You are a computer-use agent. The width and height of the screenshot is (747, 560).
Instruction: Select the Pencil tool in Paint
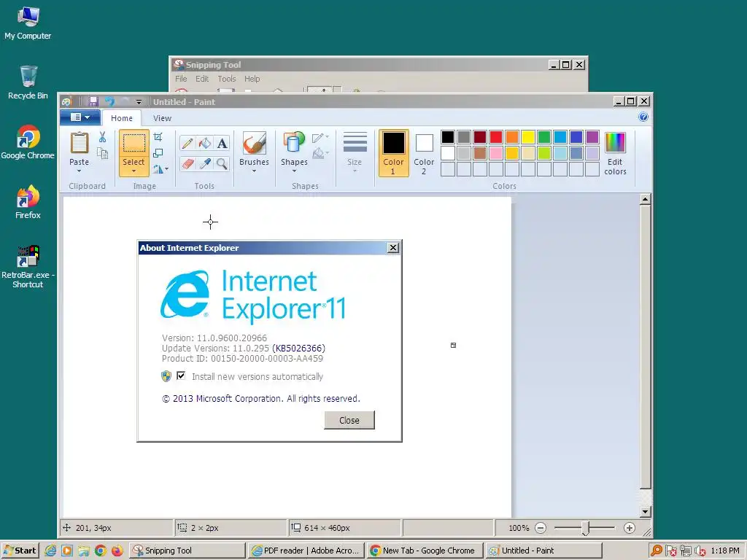pos(187,144)
